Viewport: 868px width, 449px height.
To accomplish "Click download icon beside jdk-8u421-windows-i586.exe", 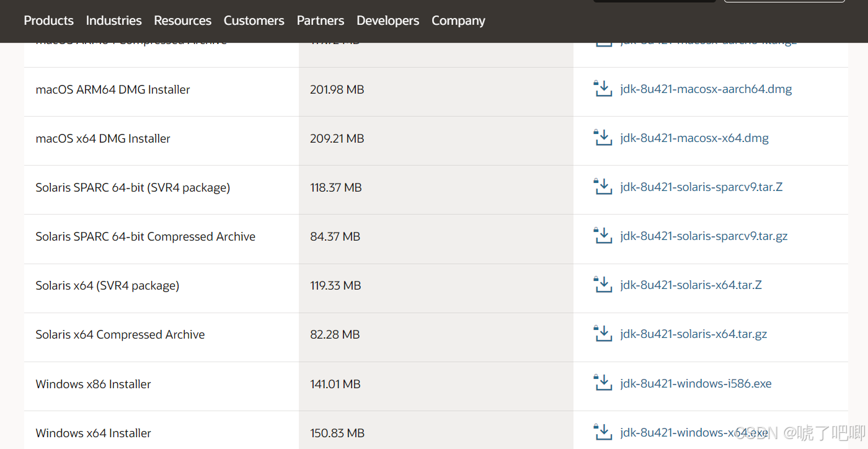I will click(603, 383).
